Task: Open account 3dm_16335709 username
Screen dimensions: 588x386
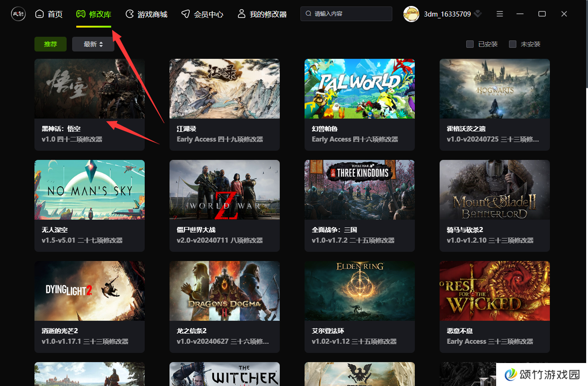Action: click(447, 14)
